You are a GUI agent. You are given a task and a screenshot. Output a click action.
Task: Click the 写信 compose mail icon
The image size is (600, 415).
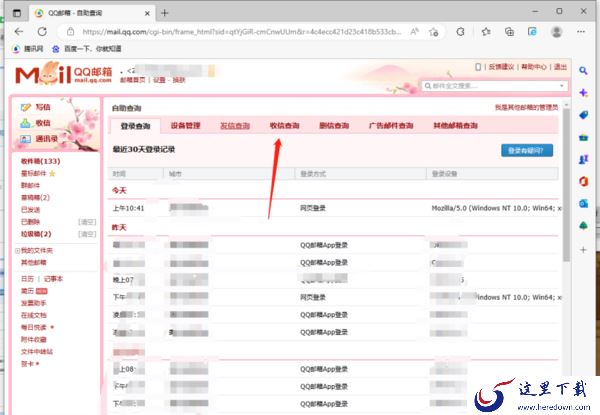pos(26,107)
